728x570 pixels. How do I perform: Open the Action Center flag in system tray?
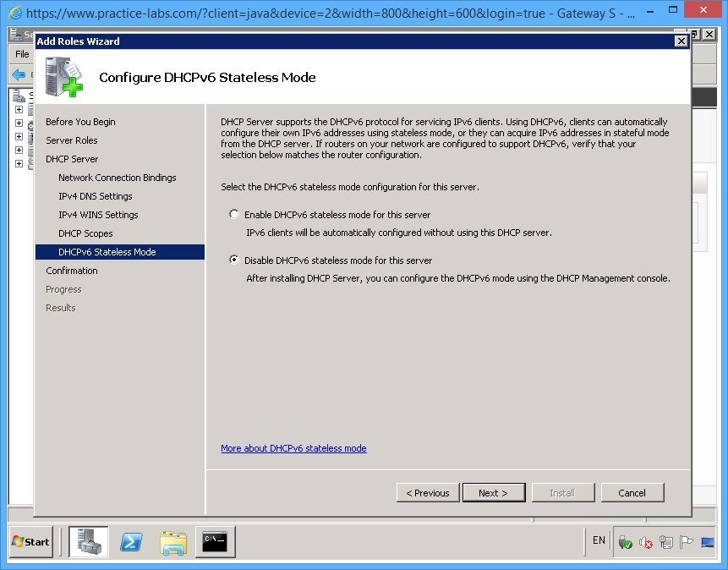[686, 541]
